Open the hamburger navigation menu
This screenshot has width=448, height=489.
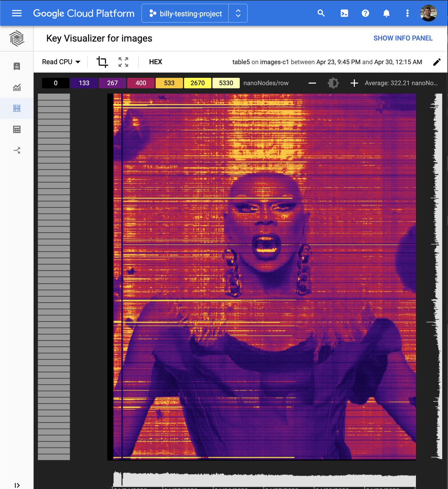(x=17, y=13)
